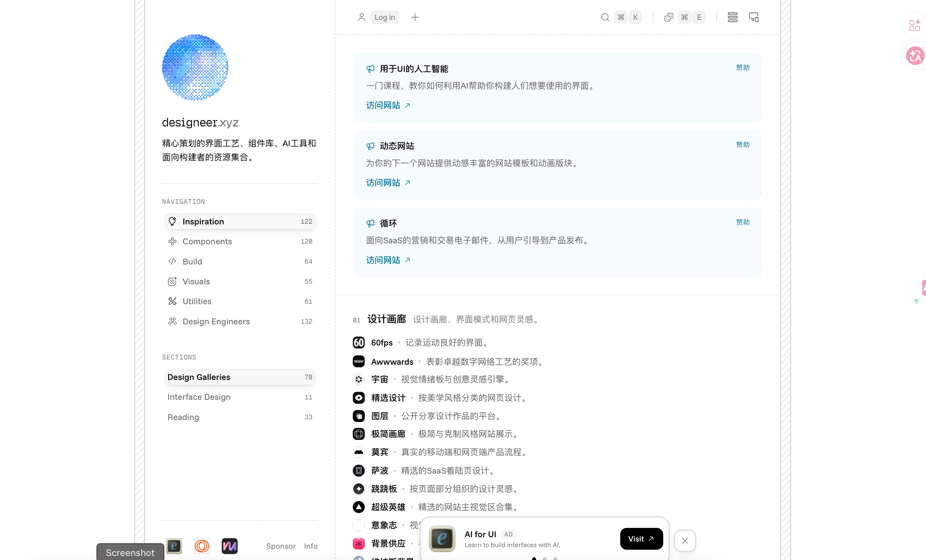
Task: Open the 60fps icon in gallery list
Action: pyautogui.click(x=358, y=343)
